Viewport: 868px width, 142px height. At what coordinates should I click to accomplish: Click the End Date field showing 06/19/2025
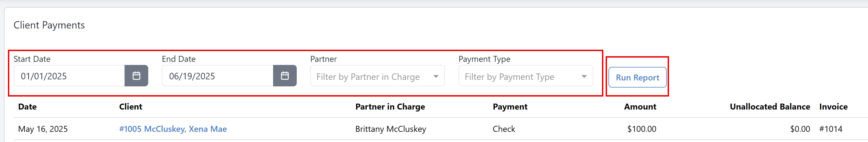217,76
